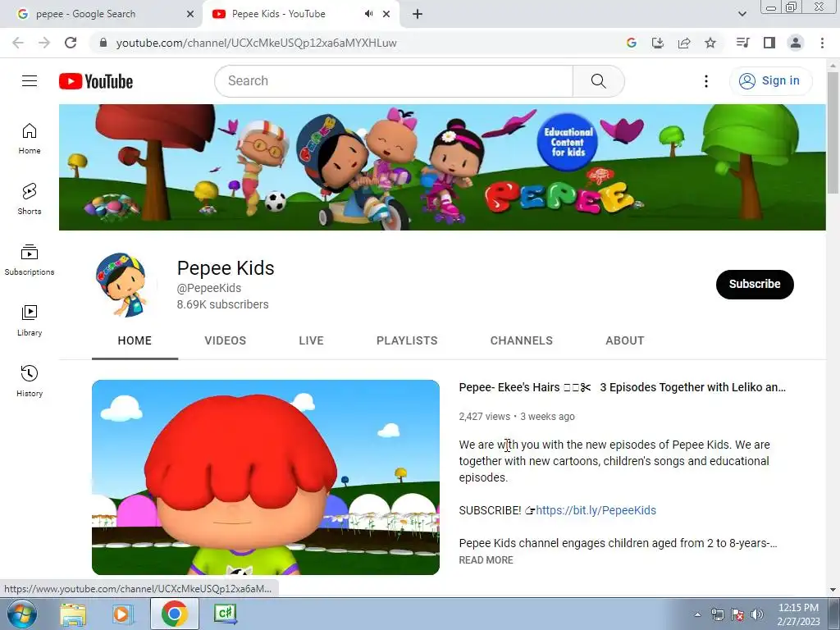
Task: Click the address bar URL
Action: (256, 43)
